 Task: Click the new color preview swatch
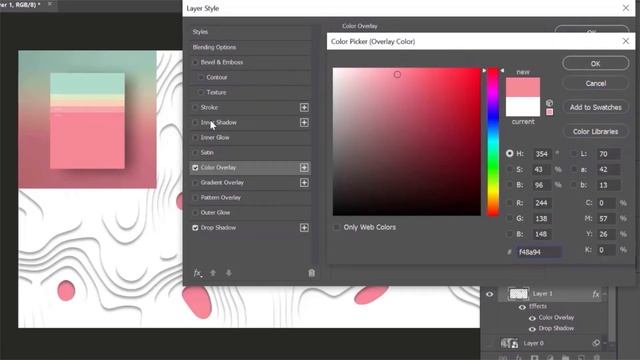click(x=523, y=87)
